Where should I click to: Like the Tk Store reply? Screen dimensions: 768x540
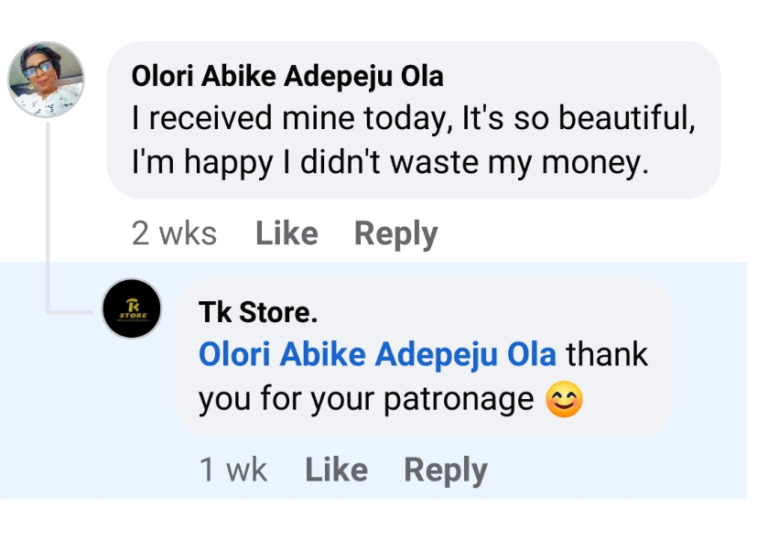click(335, 470)
